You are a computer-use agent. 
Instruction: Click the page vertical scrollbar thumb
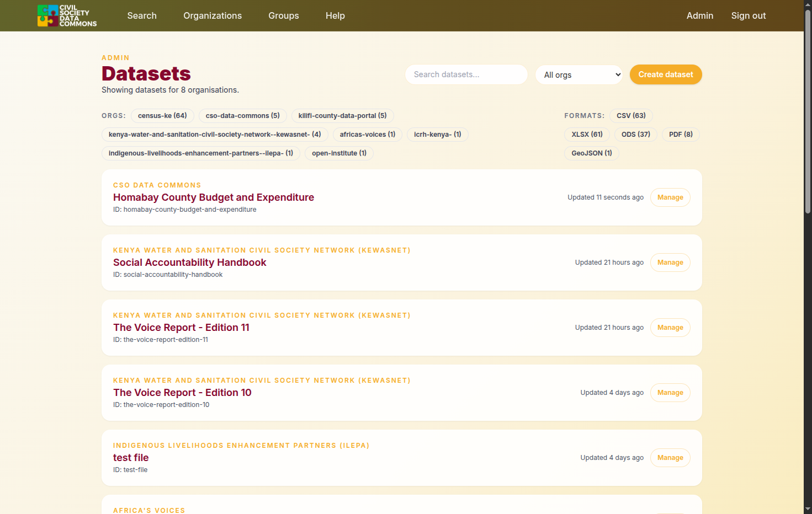[808, 111]
